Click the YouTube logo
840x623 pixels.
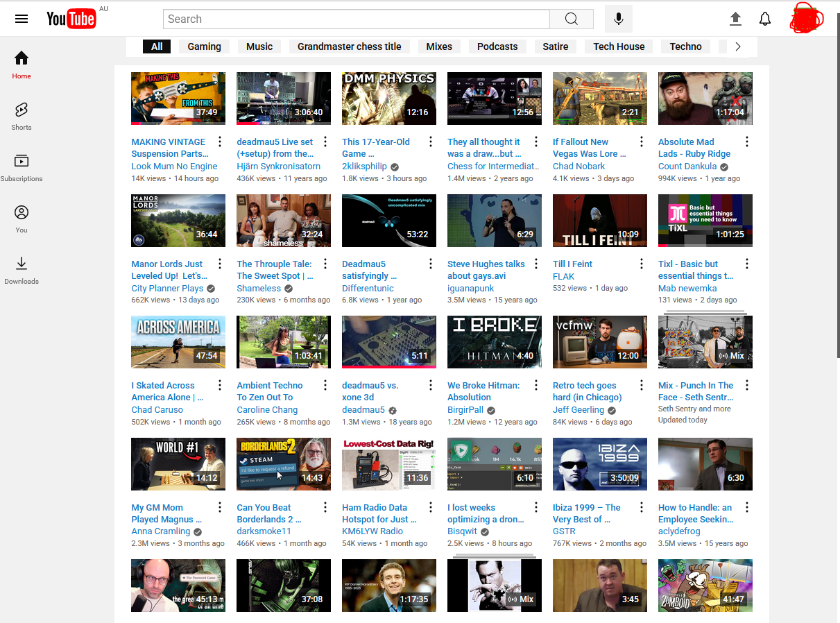(x=71, y=19)
